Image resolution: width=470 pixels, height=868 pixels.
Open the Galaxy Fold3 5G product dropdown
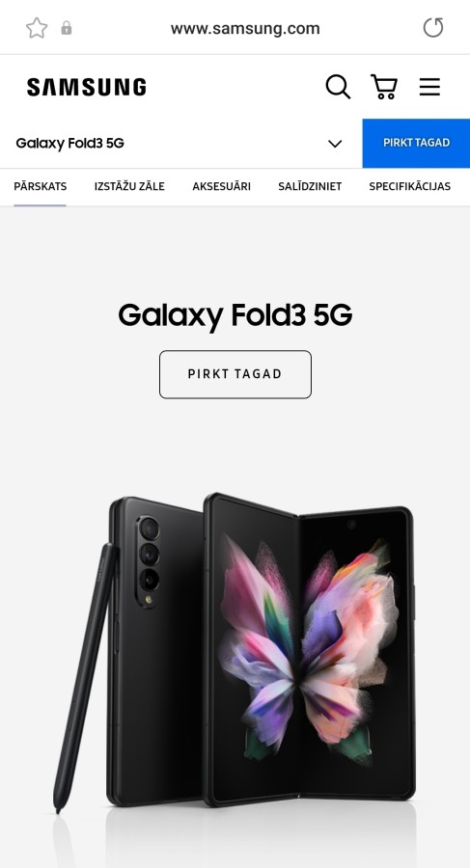point(181,144)
